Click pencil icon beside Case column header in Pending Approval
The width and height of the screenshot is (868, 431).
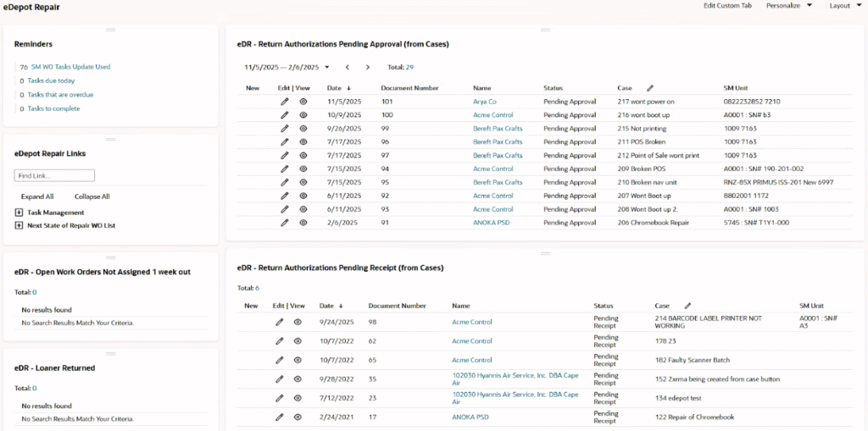[650, 87]
